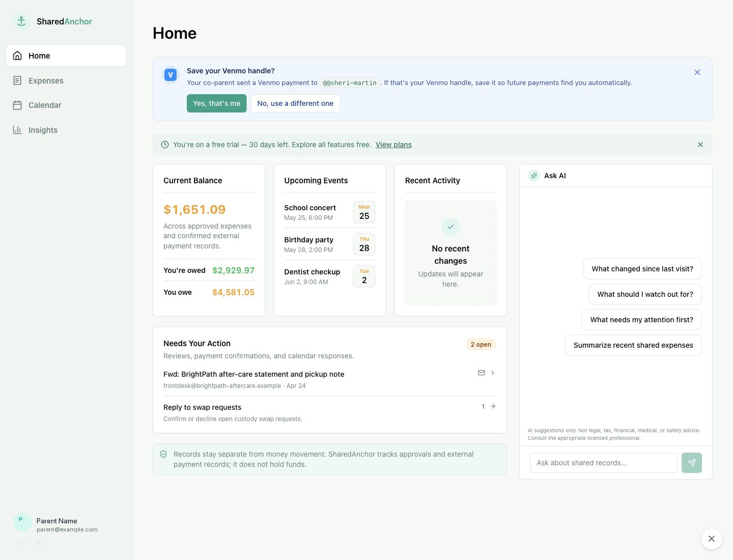Image resolution: width=733 pixels, height=560 pixels.
Task: Click the Insights bar chart icon
Action: 17,130
